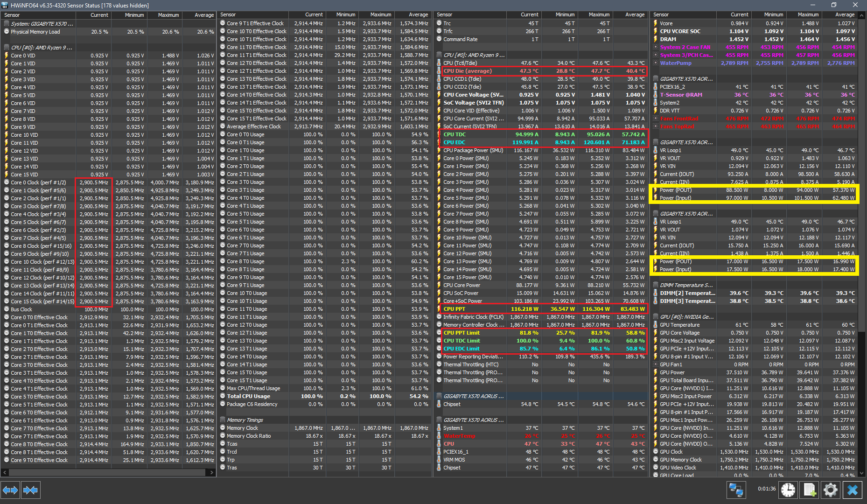Click the Current column header in the first panel

coord(93,15)
